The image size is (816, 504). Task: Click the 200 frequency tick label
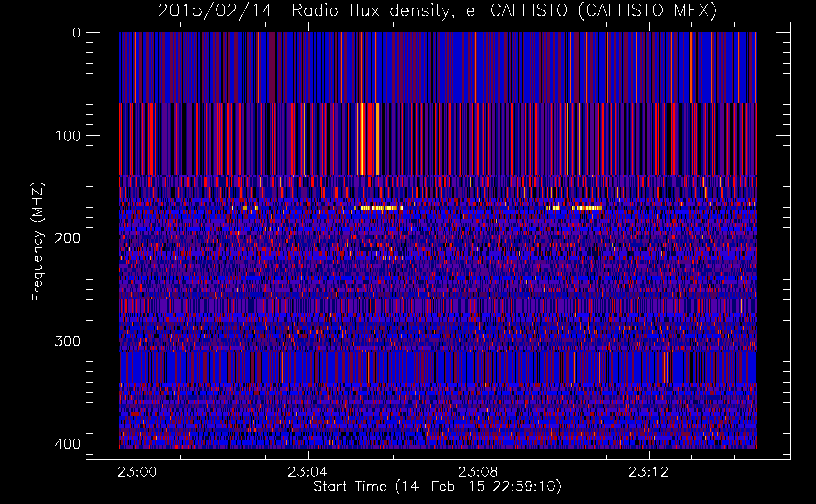tap(68, 238)
